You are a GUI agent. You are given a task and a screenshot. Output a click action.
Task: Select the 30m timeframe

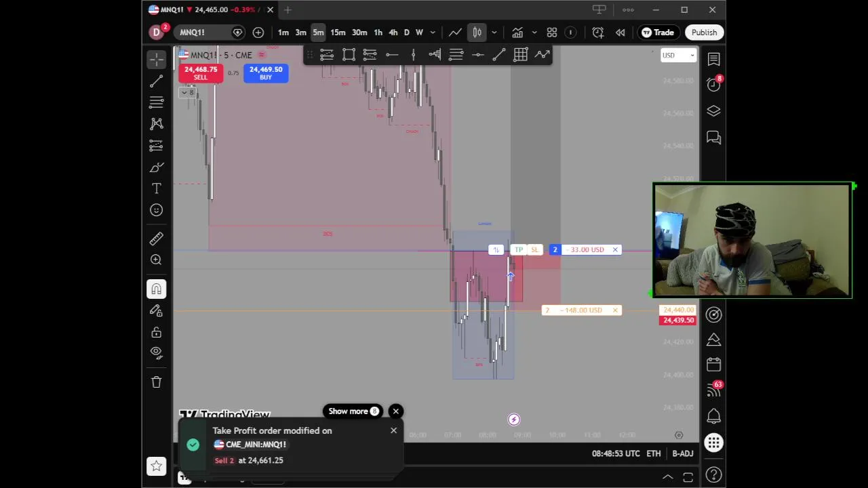coord(359,33)
